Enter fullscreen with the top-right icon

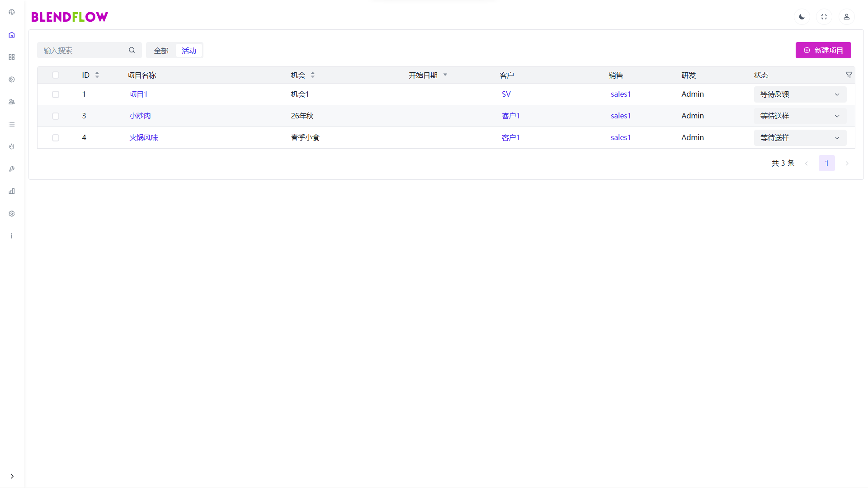pyautogui.click(x=824, y=17)
